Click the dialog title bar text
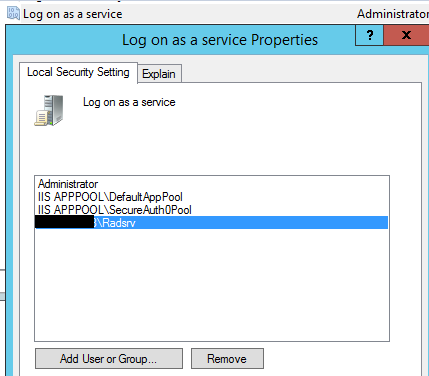Viewport: 429px width, 376px height. point(220,40)
